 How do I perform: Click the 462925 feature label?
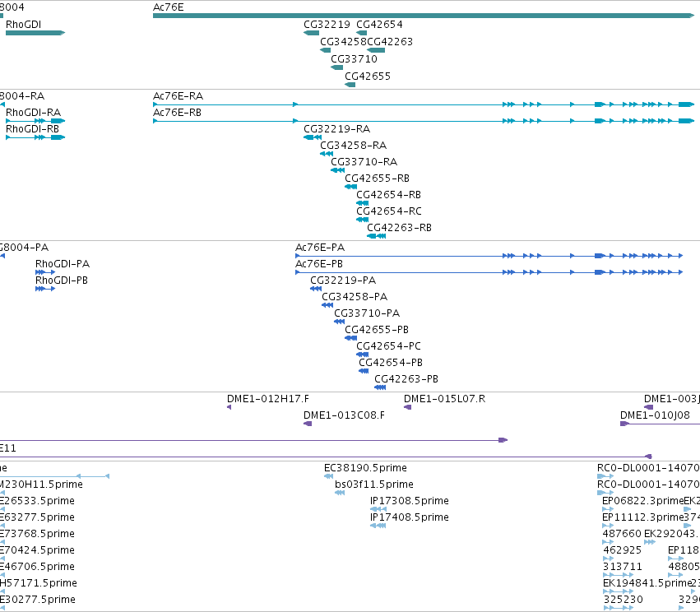623,550
